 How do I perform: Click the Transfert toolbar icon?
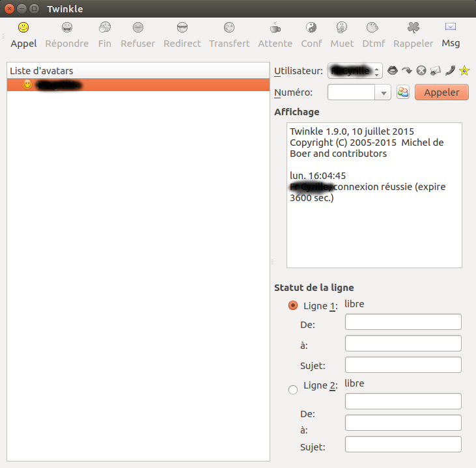(229, 27)
